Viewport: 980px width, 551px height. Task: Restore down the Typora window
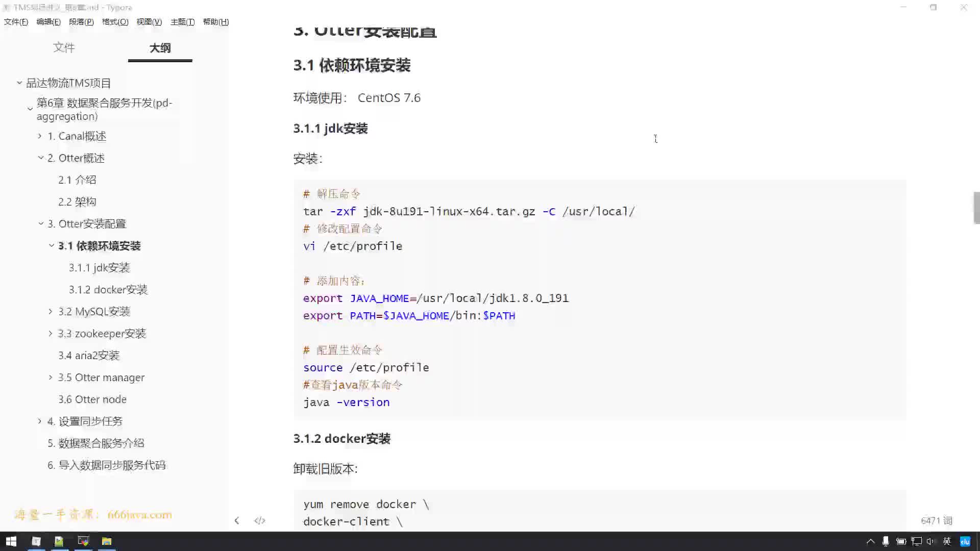(933, 7)
